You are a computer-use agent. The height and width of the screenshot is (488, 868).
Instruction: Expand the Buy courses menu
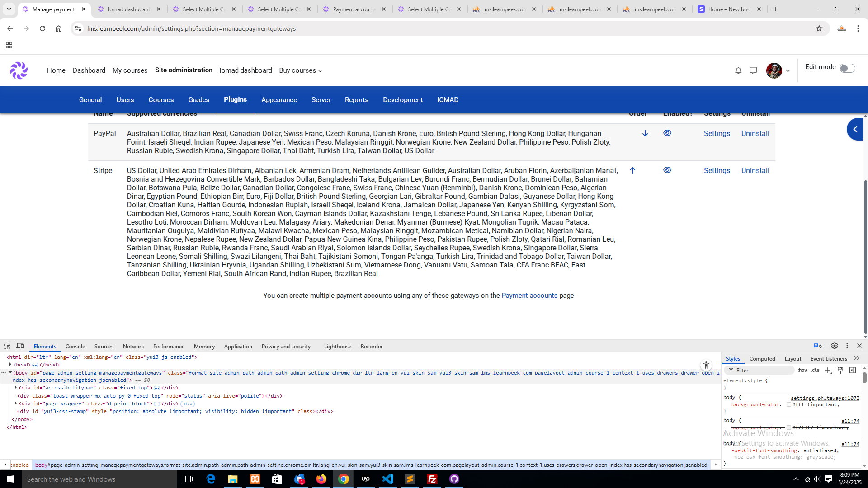click(x=301, y=70)
